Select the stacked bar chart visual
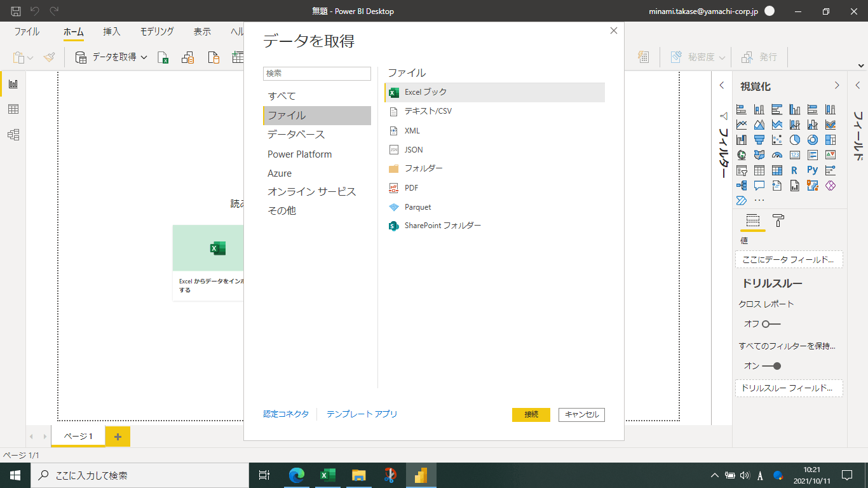The height and width of the screenshot is (488, 868). [x=742, y=109]
